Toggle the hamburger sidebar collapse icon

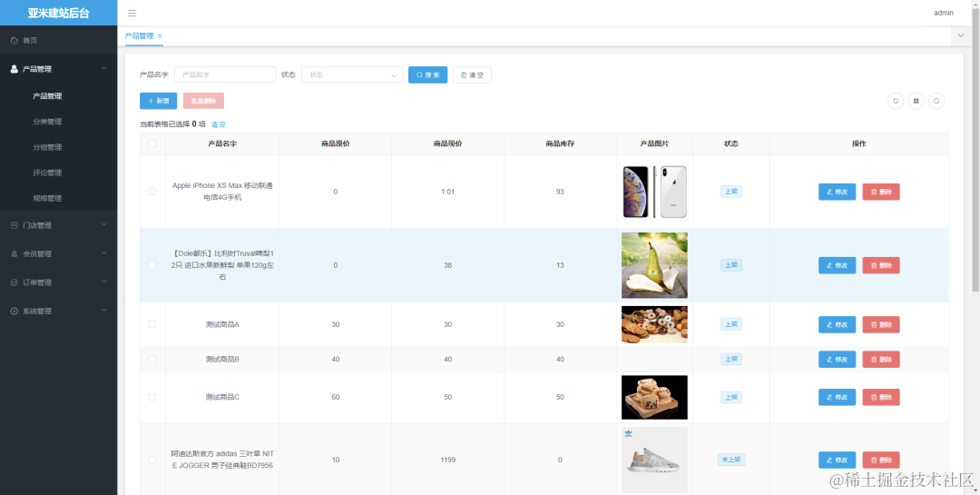click(132, 13)
